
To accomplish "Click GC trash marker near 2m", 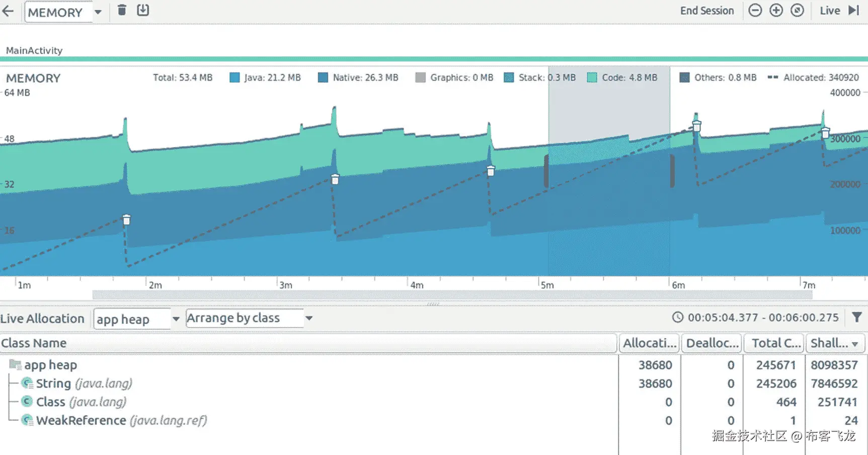I will tap(127, 220).
